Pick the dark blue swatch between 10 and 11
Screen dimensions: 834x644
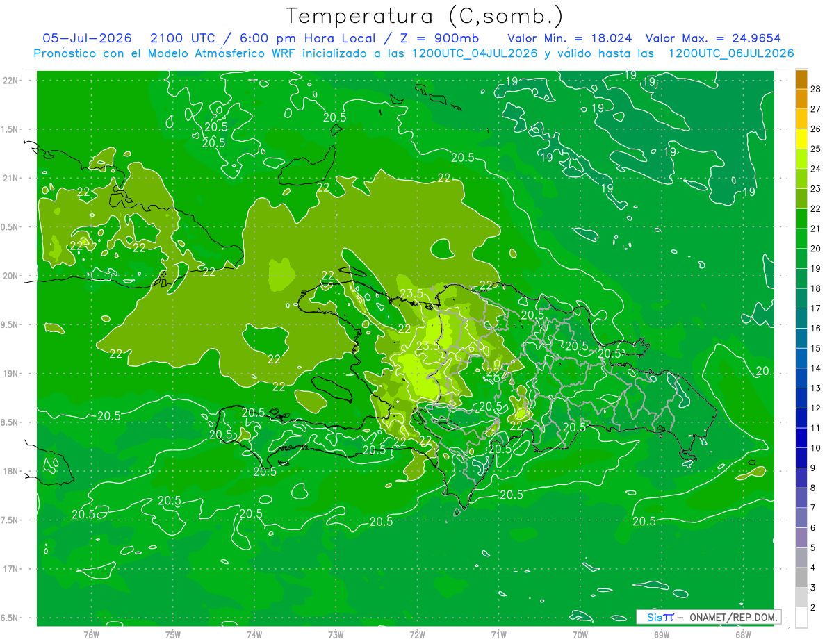801,438
